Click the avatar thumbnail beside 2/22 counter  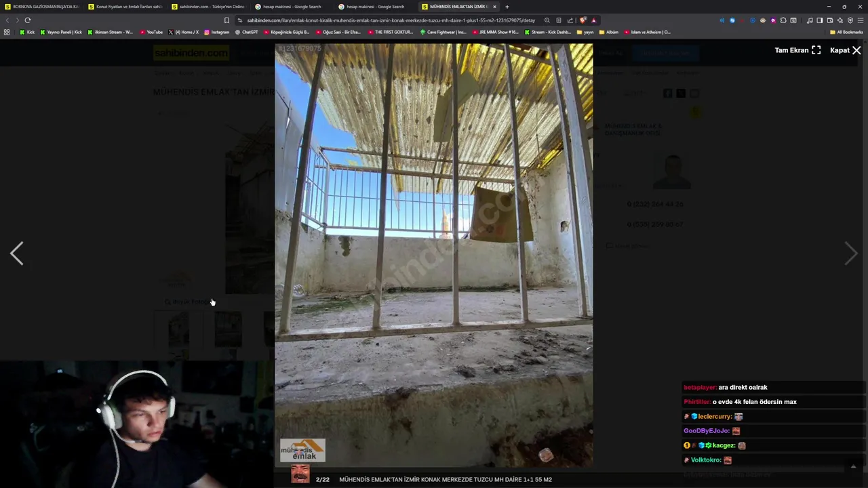coord(300,474)
